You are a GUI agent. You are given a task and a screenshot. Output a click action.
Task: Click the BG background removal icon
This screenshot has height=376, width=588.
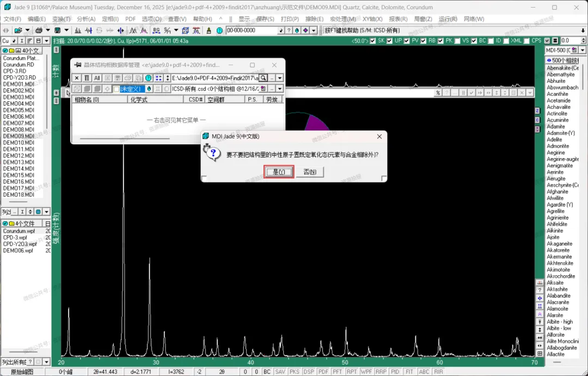pyautogui.click(x=156, y=31)
